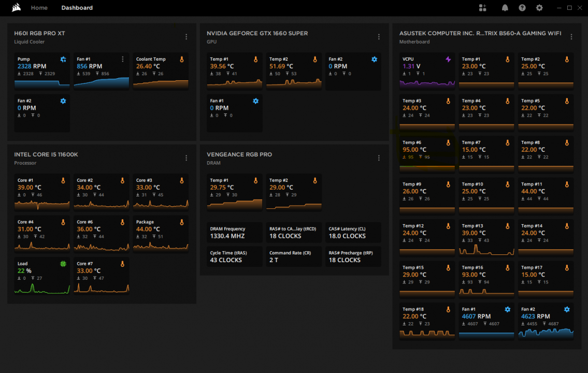The height and width of the screenshot is (373, 588).
Task: Open H60i RGB PRO XT options menu
Action: [x=187, y=37]
